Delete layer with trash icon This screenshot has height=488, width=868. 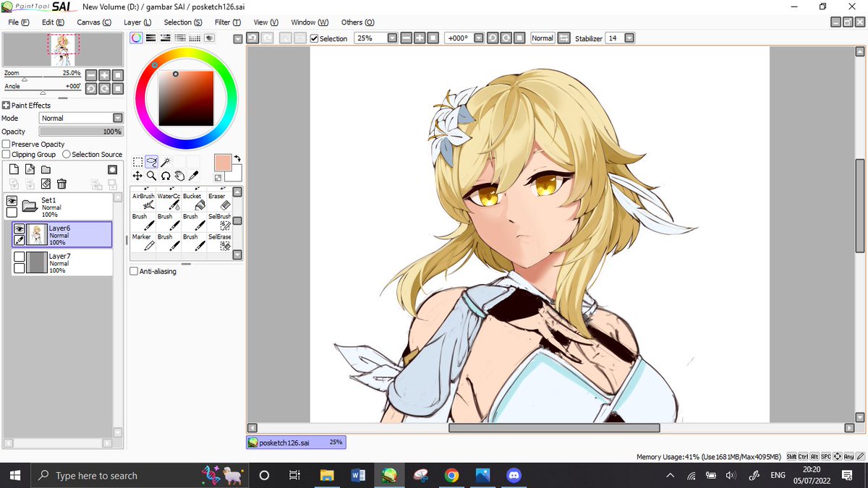pos(62,184)
